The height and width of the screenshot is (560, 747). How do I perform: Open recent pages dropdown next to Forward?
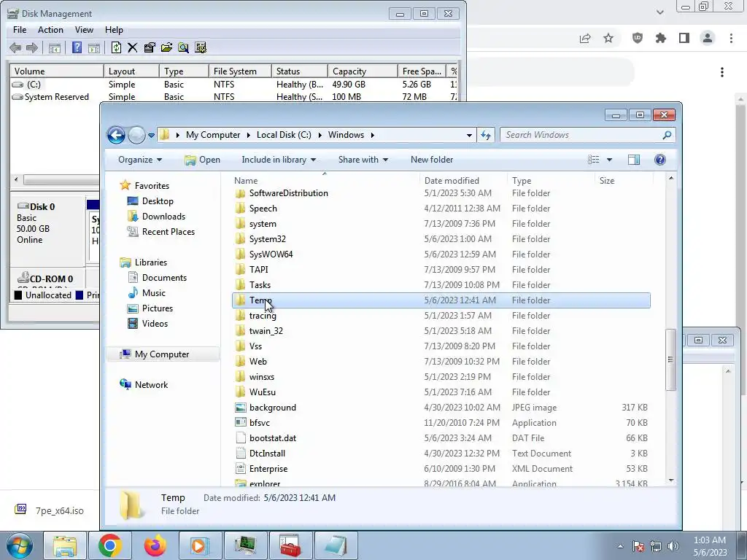[151, 136]
